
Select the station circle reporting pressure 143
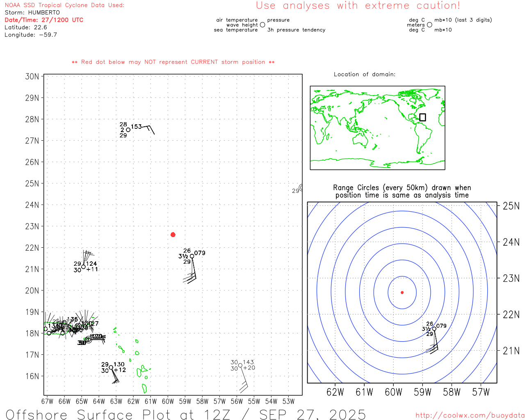(240, 365)
